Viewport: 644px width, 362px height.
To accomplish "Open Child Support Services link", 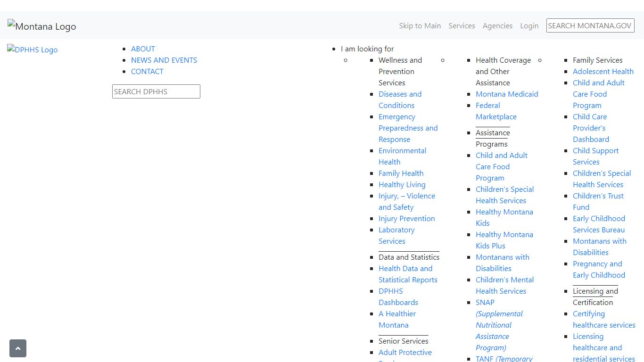I will click(595, 156).
